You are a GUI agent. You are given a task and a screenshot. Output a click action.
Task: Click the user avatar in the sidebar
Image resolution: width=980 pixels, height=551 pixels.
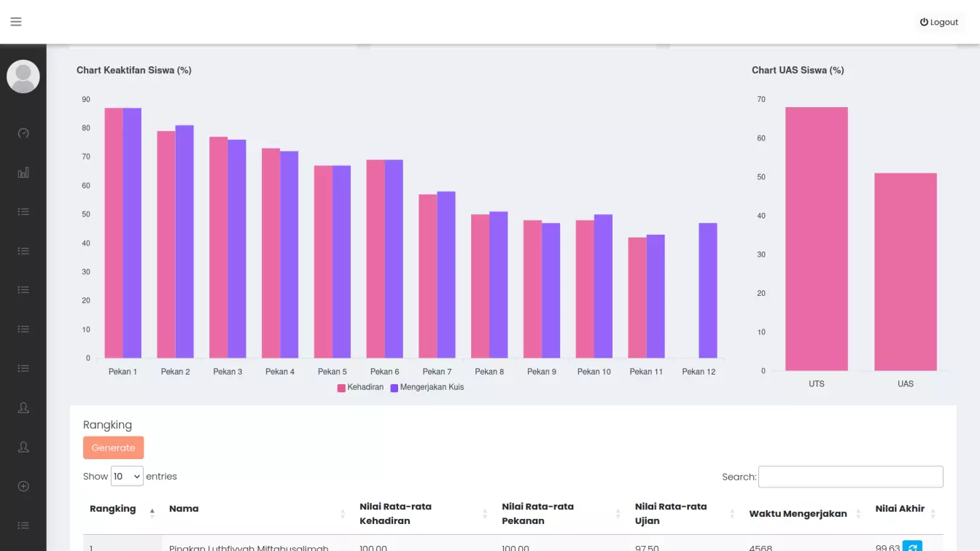click(x=23, y=77)
